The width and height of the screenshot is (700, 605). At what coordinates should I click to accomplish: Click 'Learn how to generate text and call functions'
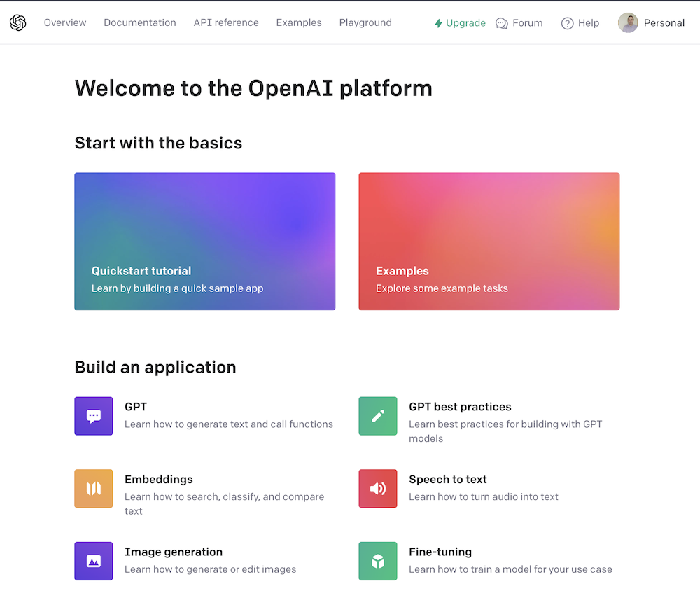point(229,424)
